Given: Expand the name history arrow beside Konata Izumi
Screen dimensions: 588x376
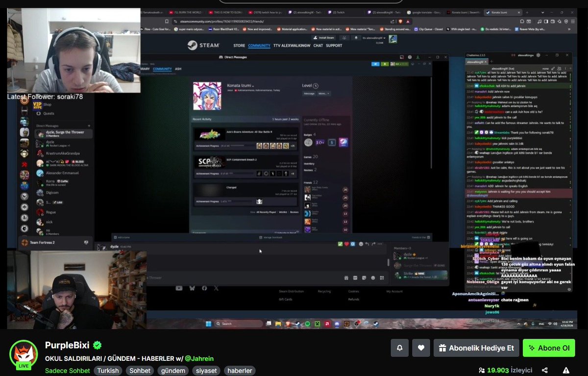Looking at the screenshot, I should 253,86.
